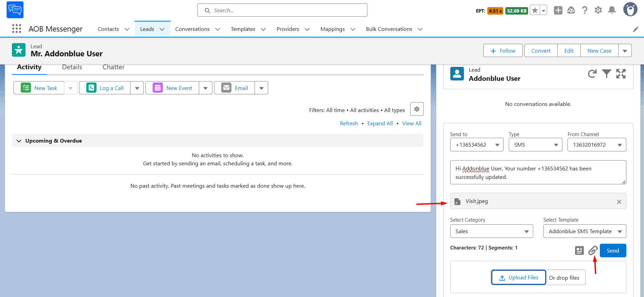
Task: Switch to the Details tab
Action: pos(72,67)
